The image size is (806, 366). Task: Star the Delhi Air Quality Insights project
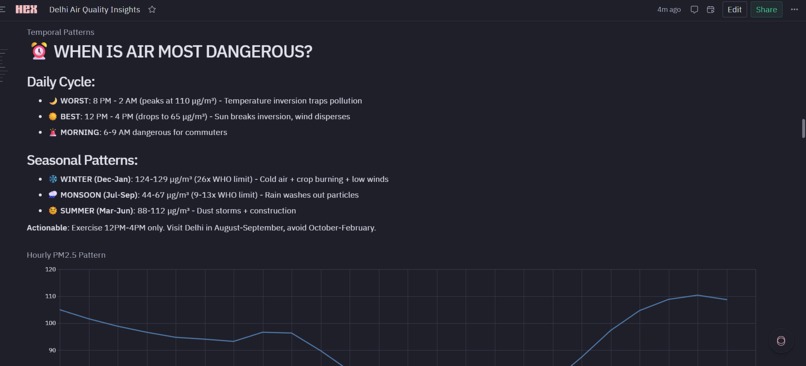pyautogui.click(x=152, y=9)
